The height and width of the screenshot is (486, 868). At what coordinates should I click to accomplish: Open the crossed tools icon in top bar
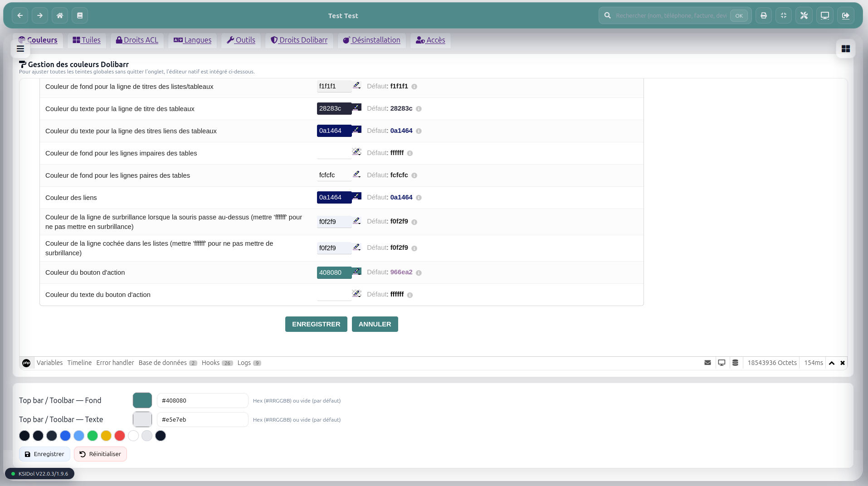click(804, 15)
